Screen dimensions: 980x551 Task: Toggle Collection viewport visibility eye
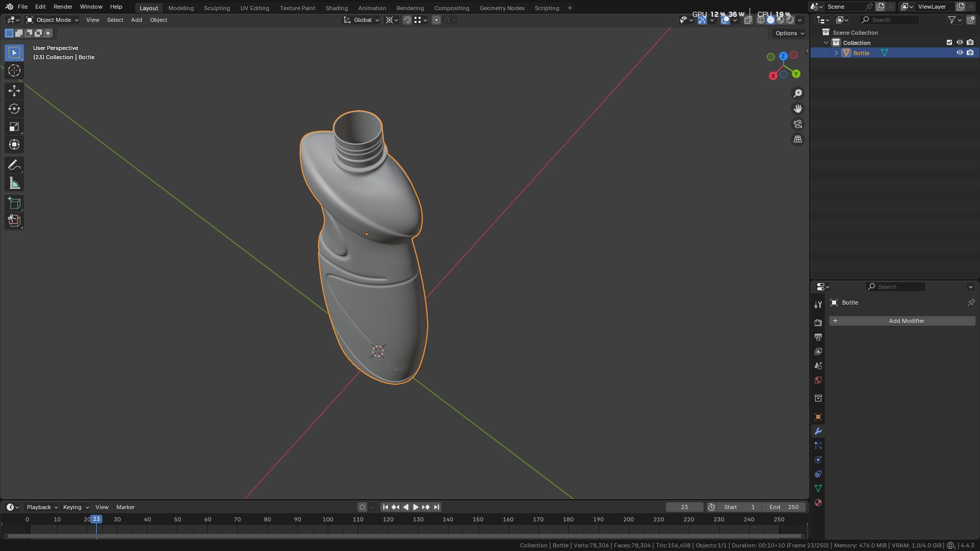[960, 42]
